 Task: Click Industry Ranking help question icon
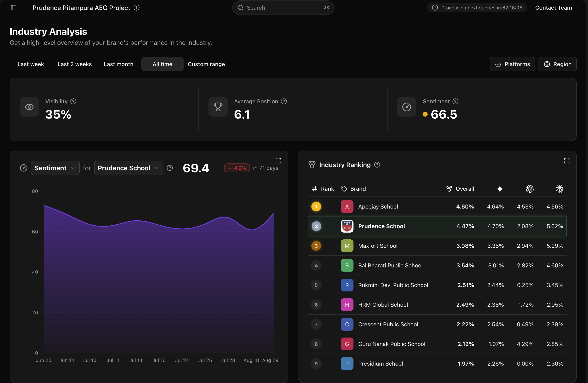pos(377,165)
